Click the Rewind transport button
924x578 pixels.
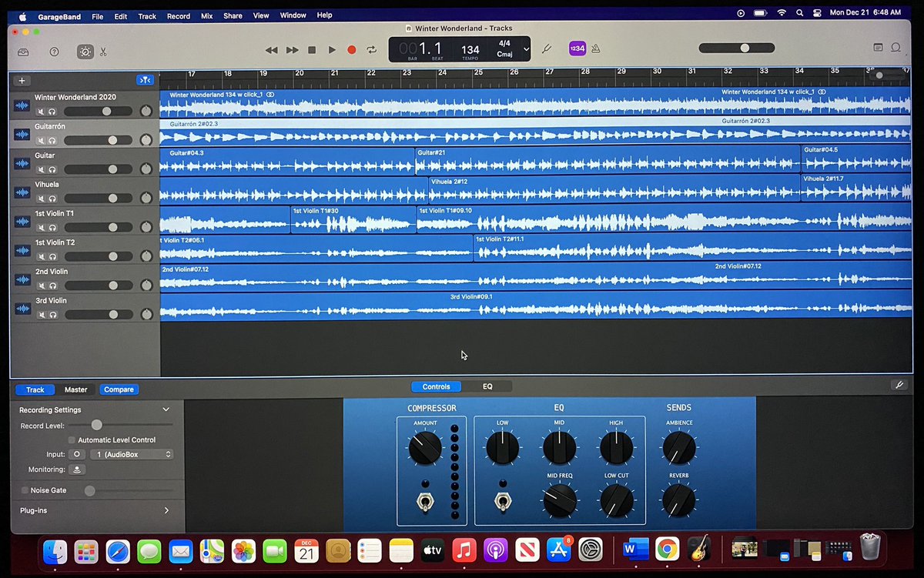[271, 50]
